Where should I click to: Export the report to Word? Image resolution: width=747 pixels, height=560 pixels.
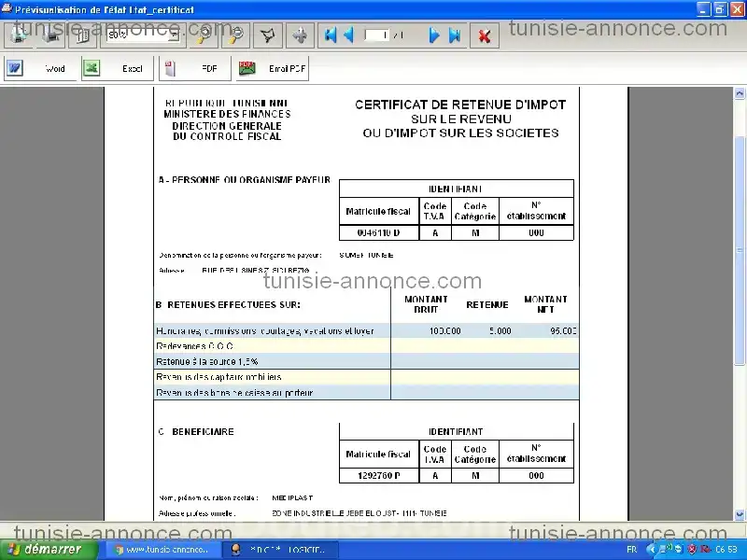pyautogui.click(x=41, y=67)
